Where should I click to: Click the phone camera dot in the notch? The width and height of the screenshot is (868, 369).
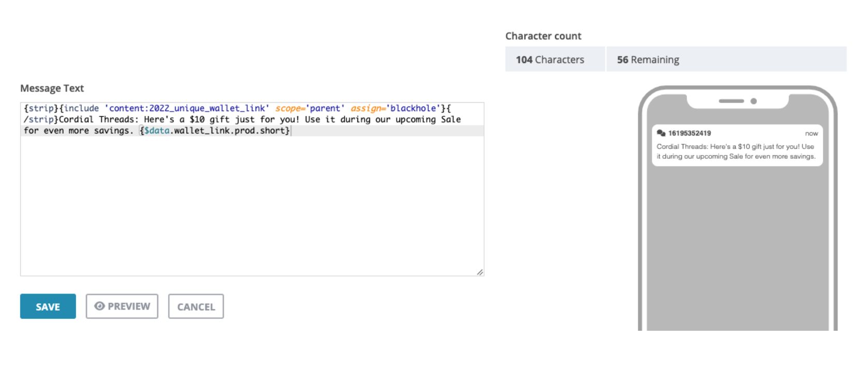[753, 101]
